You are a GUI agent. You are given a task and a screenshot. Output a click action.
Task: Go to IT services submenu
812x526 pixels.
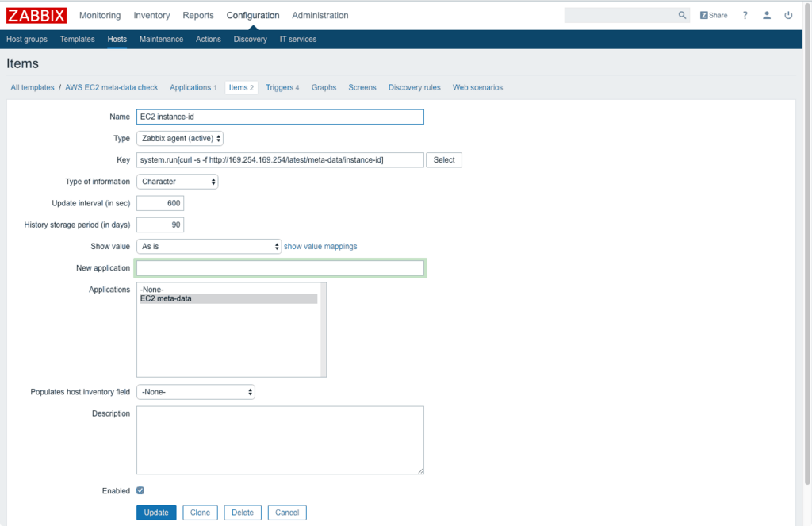click(298, 40)
